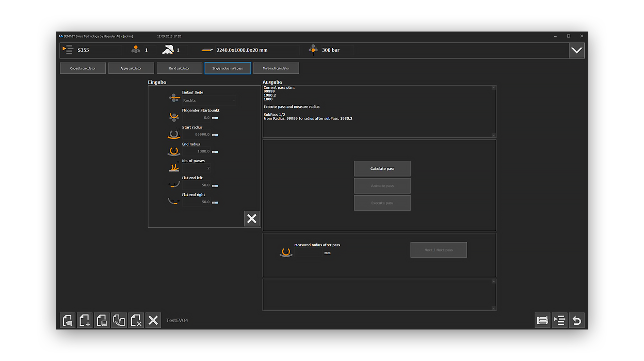Click the return arrow icon bottom right
This screenshot has height=361, width=644.
(x=576, y=320)
